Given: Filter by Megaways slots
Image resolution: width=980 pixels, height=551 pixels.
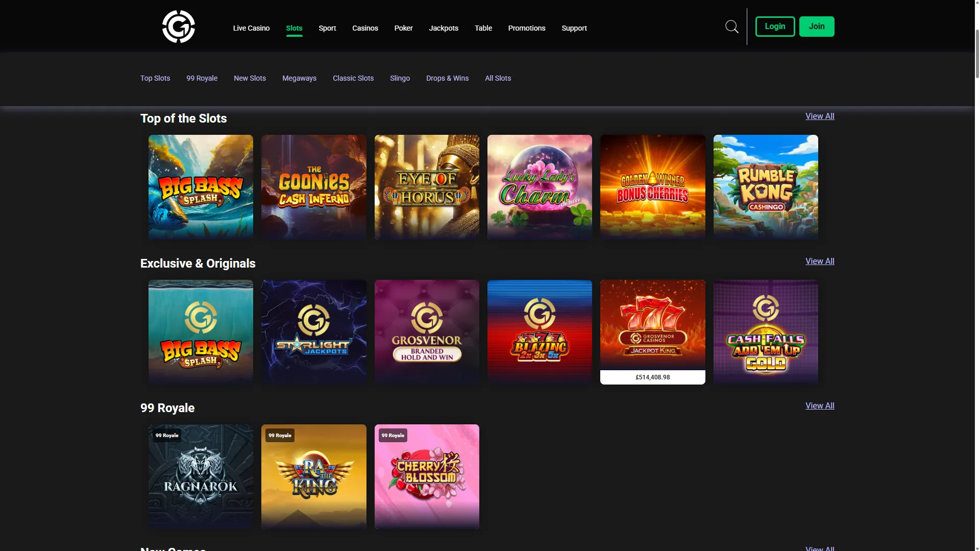Looking at the screenshot, I should point(299,78).
